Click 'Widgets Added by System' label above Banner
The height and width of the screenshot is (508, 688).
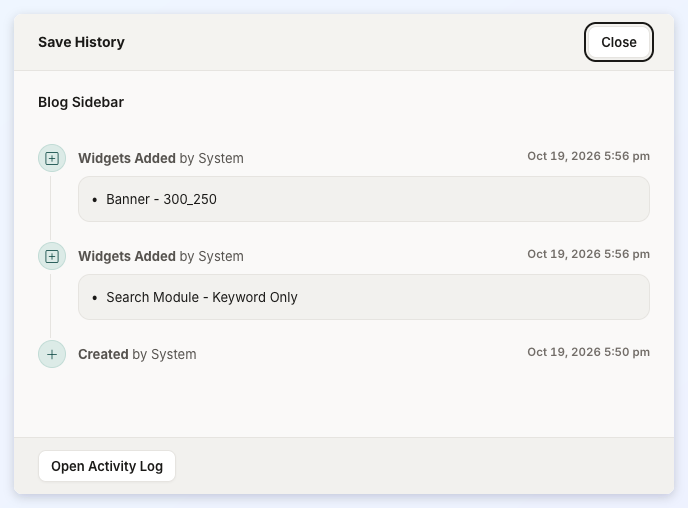point(161,158)
